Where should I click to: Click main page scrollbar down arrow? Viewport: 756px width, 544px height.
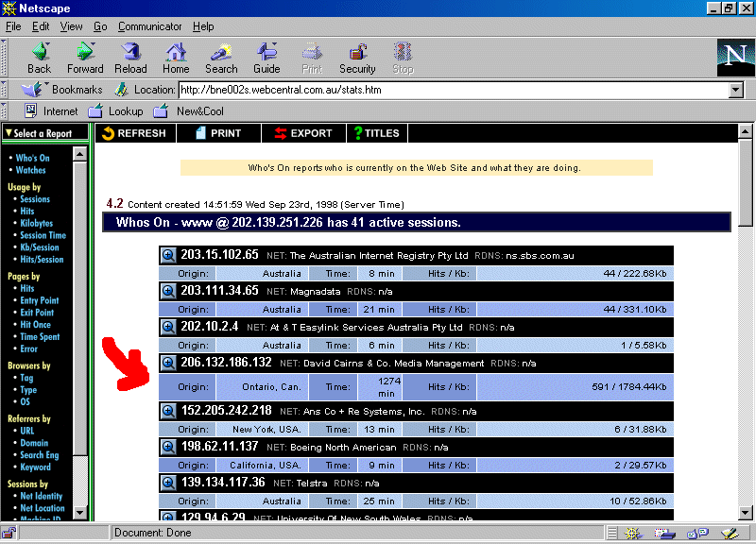pyautogui.click(x=745, y=513)
